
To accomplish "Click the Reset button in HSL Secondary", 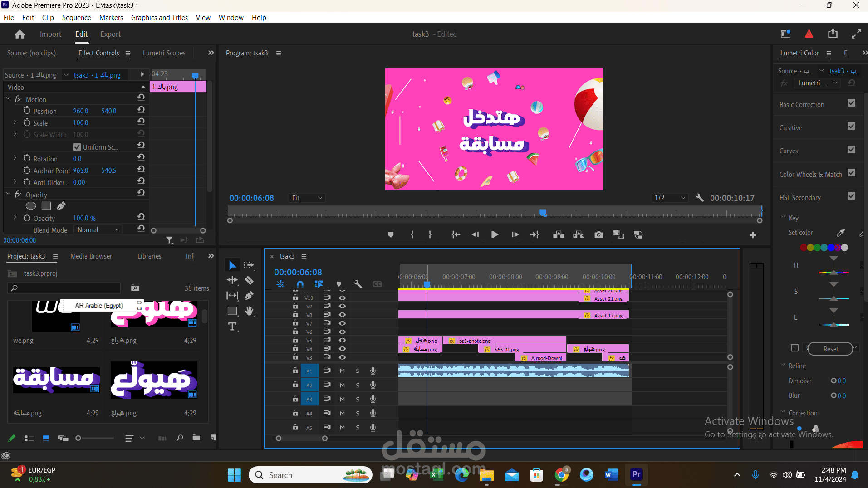I will 830,349.
